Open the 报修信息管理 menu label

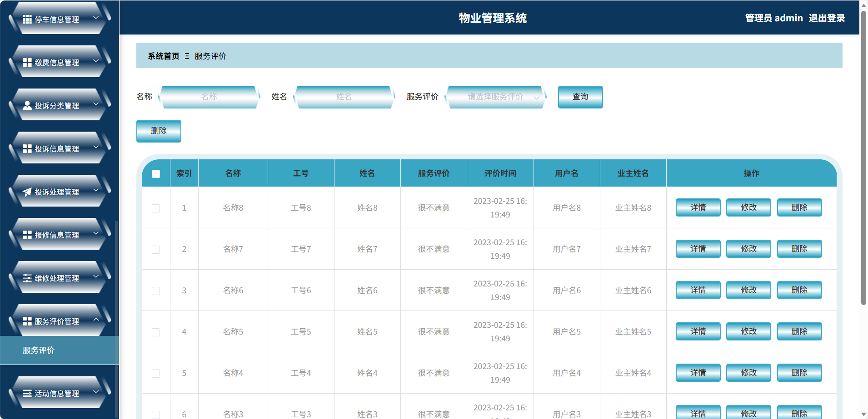[57, 235]
